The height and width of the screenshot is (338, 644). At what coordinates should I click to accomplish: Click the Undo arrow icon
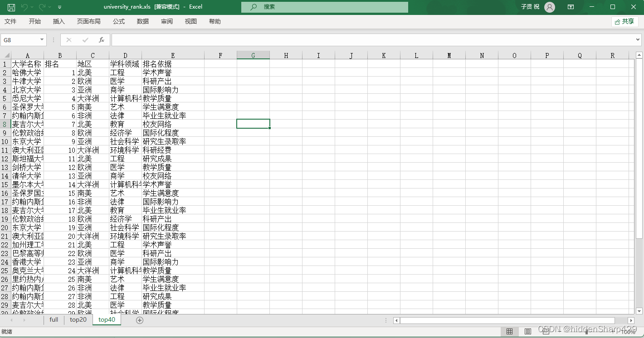click(x=24, y=7)
